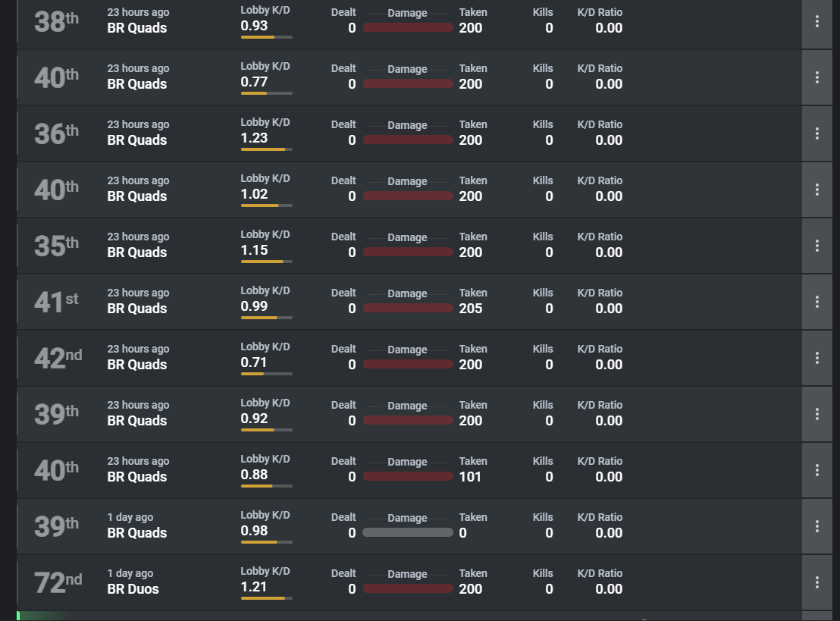
Task: Open more options for 41st place match
Action: pyautogui.click(x=816, y=302)
